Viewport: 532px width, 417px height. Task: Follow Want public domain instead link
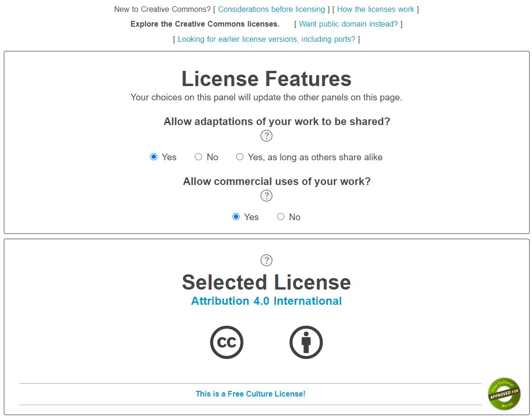tap(348, 24)
